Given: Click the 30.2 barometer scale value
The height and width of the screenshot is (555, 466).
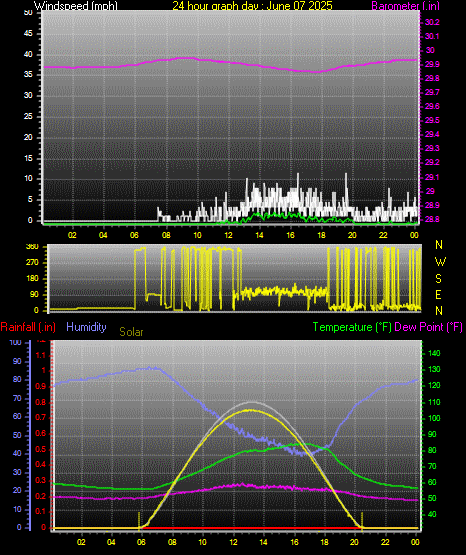Looking at the screenshot, I should pyautogui.click(x=432, y=22).
